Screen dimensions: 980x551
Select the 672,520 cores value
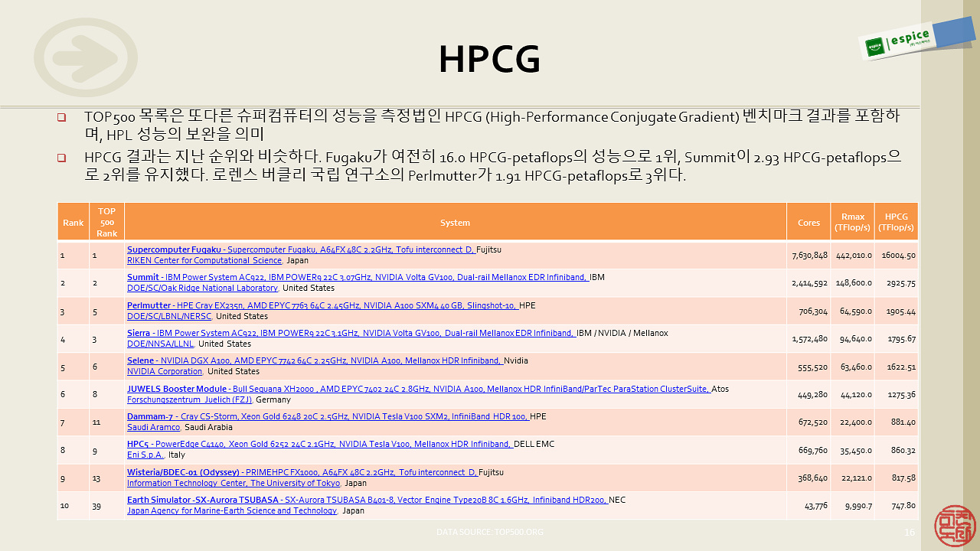[812, 422]
